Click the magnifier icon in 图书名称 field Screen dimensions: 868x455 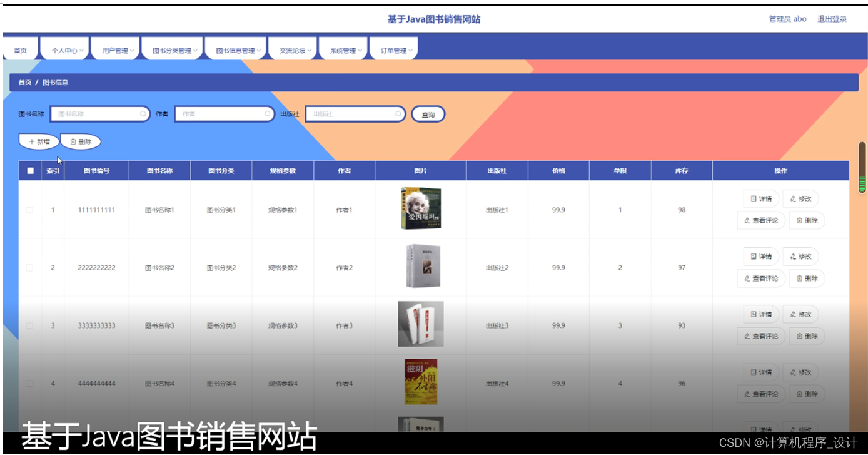click(x=143, y=113)
